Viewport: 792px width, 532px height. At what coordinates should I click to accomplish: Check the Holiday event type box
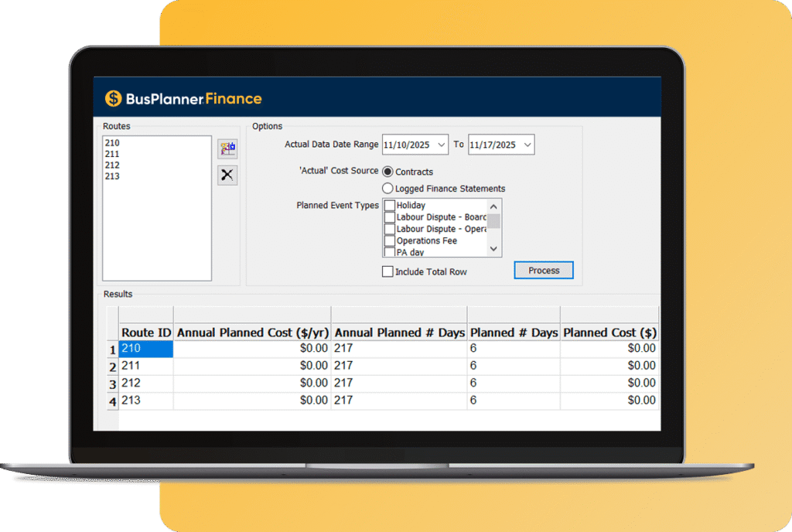pyautogui.click(x=390, y=206)
